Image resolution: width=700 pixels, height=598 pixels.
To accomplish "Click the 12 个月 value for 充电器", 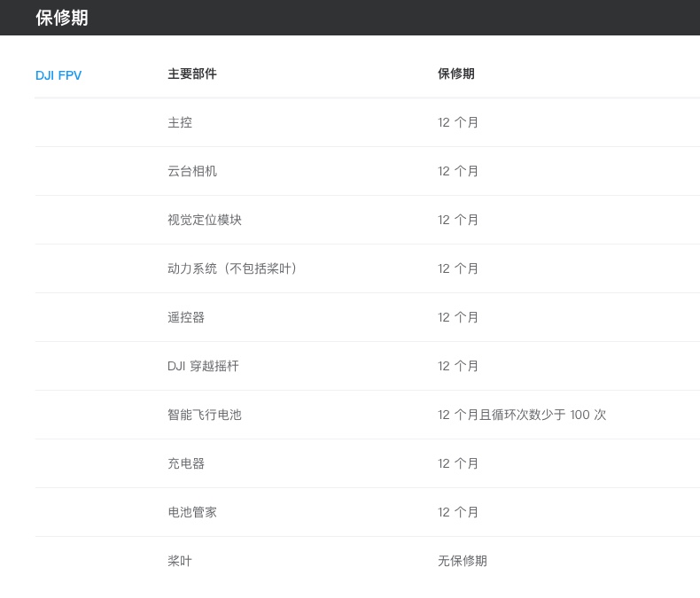I will [x=457, y=463].
